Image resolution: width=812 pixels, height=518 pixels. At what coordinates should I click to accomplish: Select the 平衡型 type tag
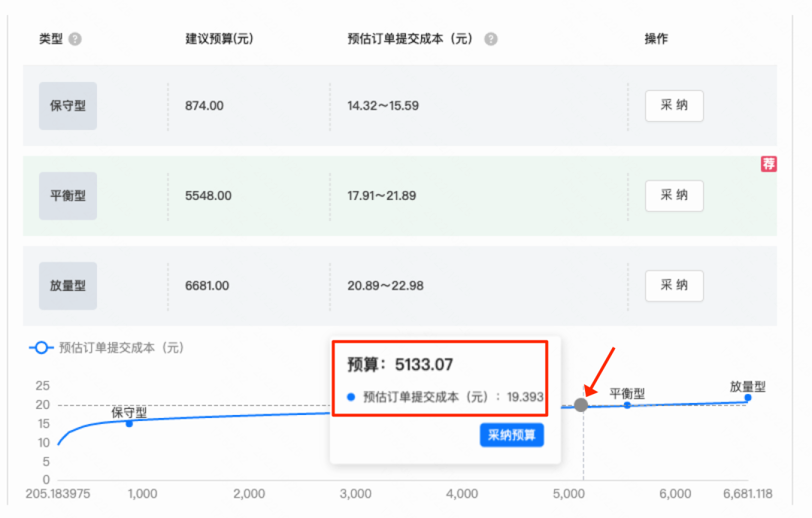68,195
